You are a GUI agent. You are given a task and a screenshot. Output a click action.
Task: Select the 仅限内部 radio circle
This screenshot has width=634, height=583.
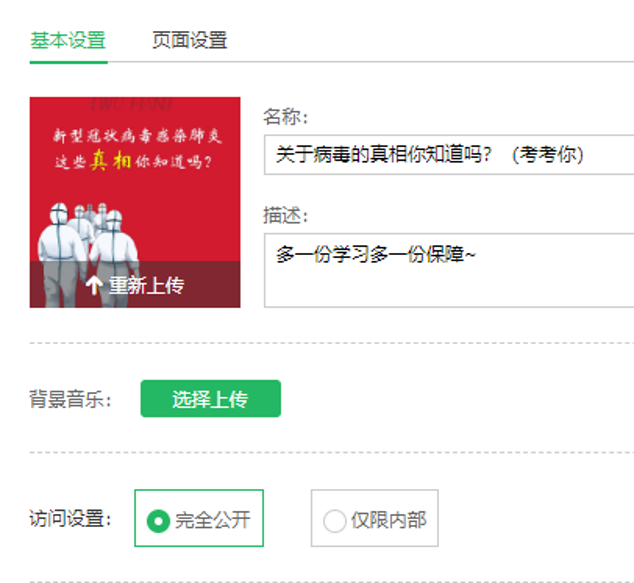click(334, 521)
